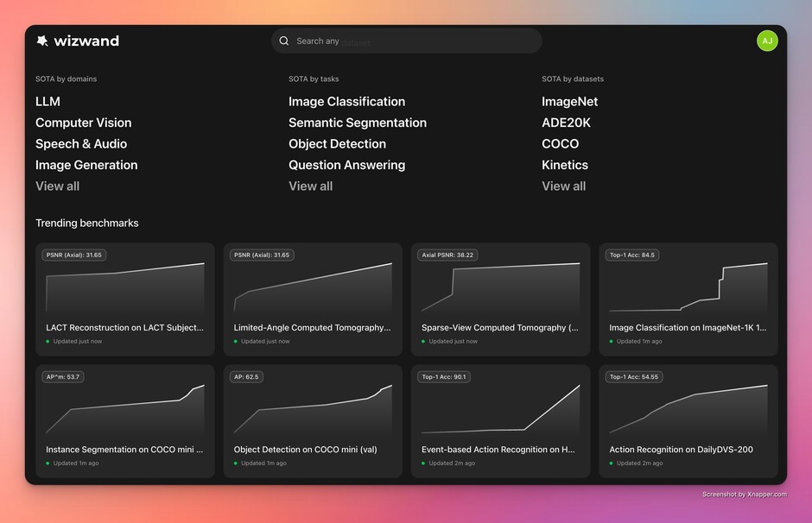
Task: Open Image Classification task
Action: coord(347,101)
